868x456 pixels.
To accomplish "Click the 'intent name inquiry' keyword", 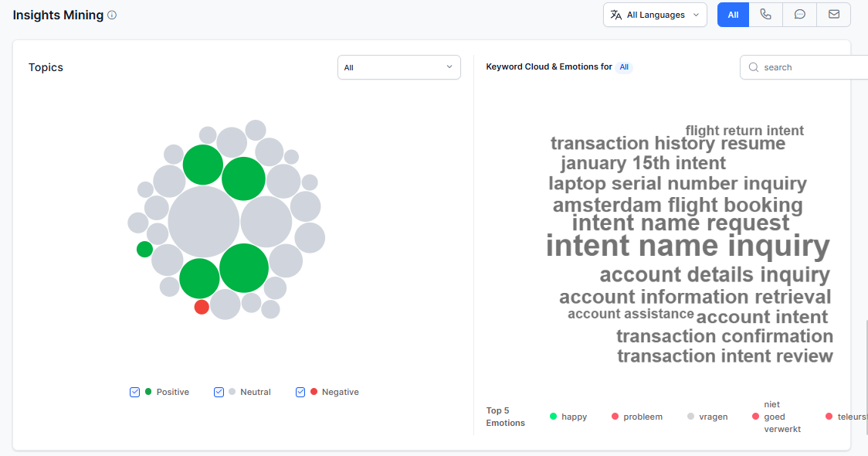I will pos(687,247).
